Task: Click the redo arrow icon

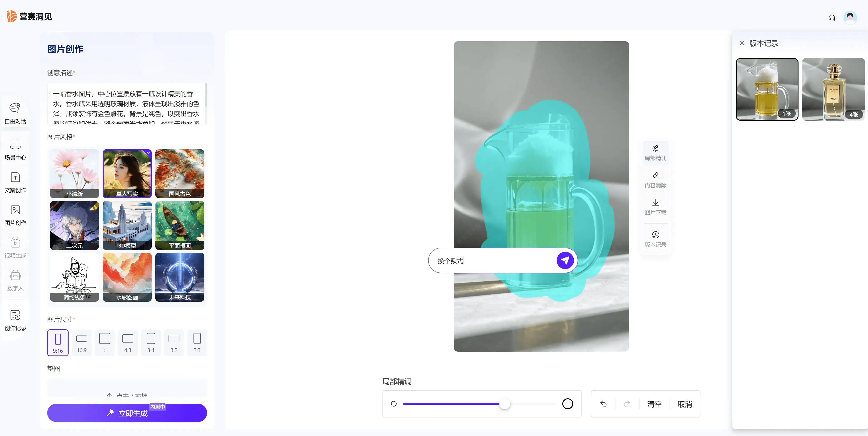Action: tap(627, 404)
